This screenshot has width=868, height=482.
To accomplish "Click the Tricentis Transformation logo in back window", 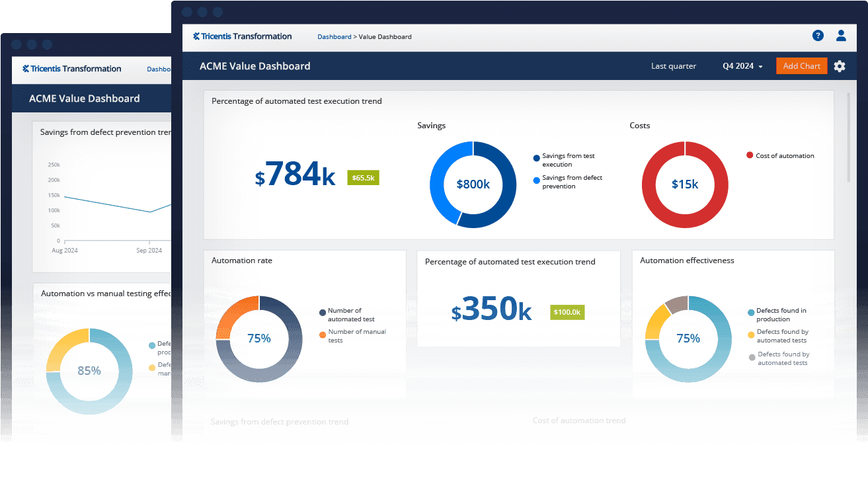I will pos(71,69).
